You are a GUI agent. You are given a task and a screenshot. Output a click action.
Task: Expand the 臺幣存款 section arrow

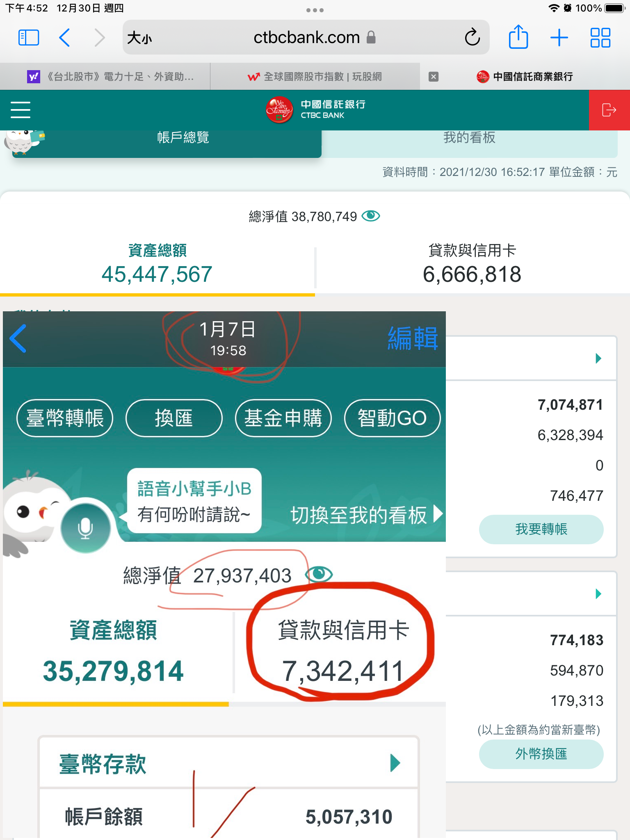click(x=395, y=763)
